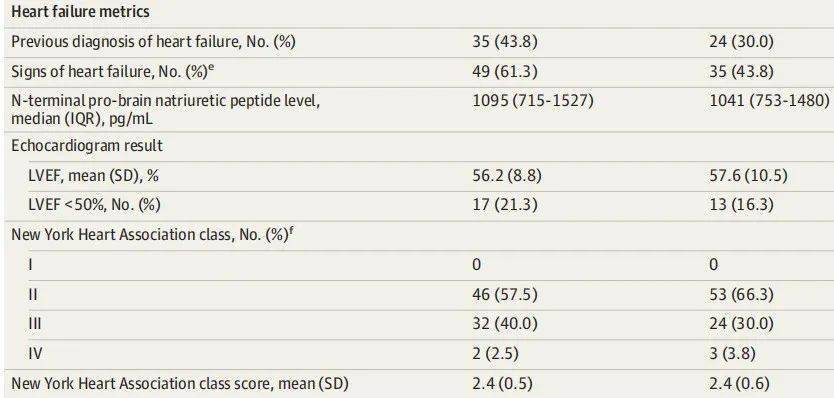Select the N-terminal pro-brain natriuretic peptide label
Image resolution: width=834 pixels, height=398 pixels.
(165, 109)
